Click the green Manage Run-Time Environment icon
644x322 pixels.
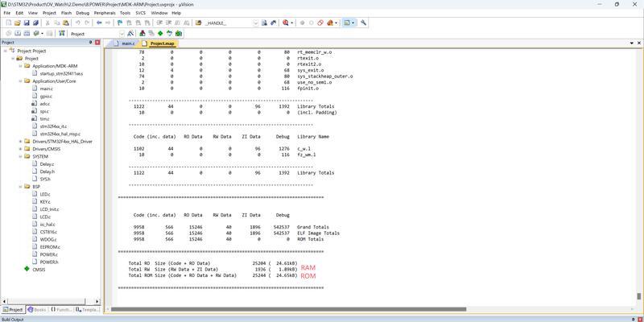pos(160,33)
